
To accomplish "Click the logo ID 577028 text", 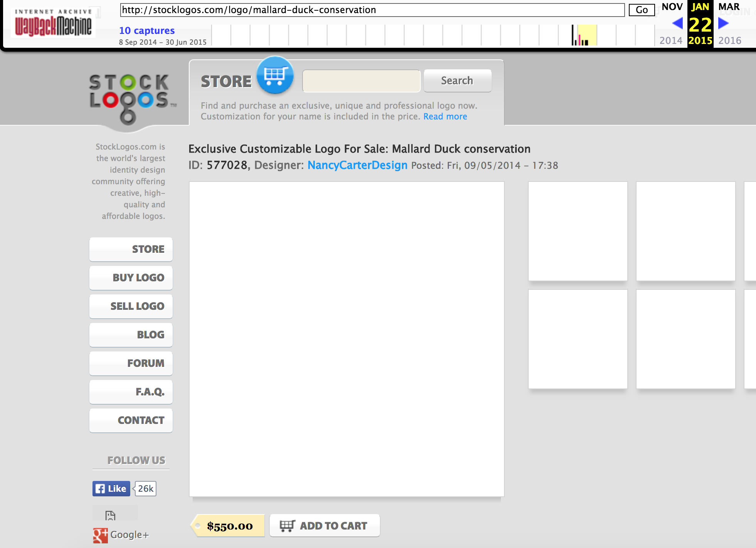I will [x=227, y=165].
